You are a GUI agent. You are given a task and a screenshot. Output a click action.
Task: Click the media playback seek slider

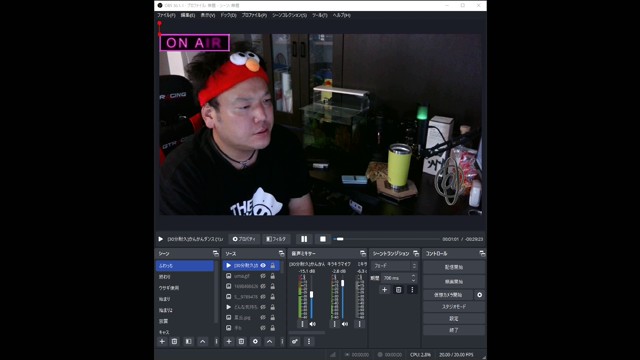[x=387, y=239]
